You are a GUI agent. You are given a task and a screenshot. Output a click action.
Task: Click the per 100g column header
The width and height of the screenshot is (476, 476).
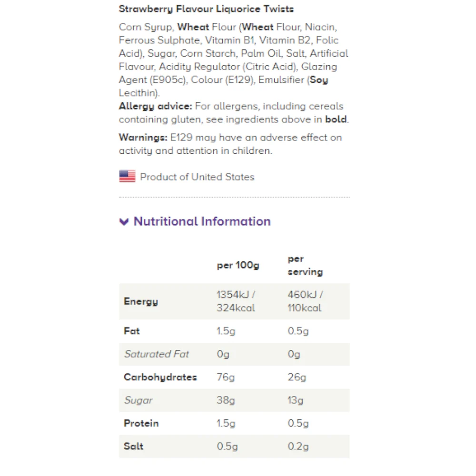(238, 265)
